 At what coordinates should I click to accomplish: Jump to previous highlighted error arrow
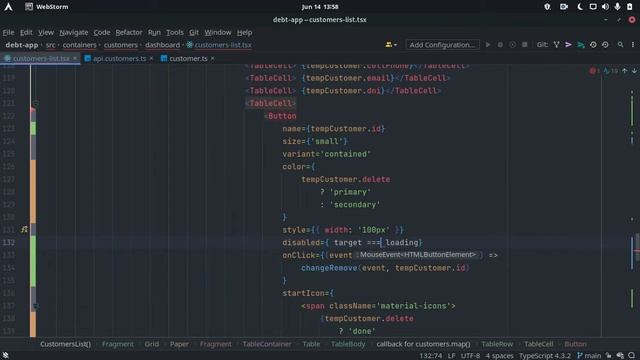(624, 71)
